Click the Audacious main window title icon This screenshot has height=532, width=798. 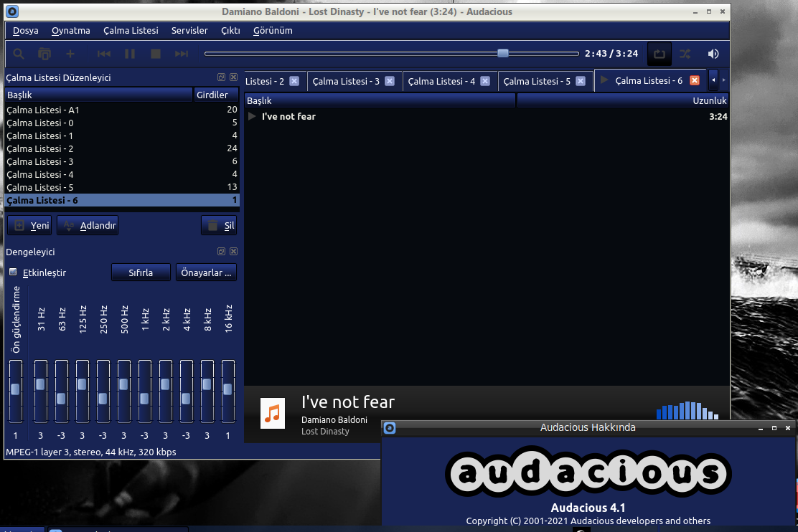coord(12,11)
